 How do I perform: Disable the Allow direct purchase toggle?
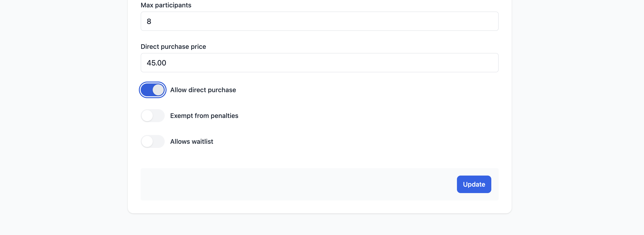tap(152, 90)
